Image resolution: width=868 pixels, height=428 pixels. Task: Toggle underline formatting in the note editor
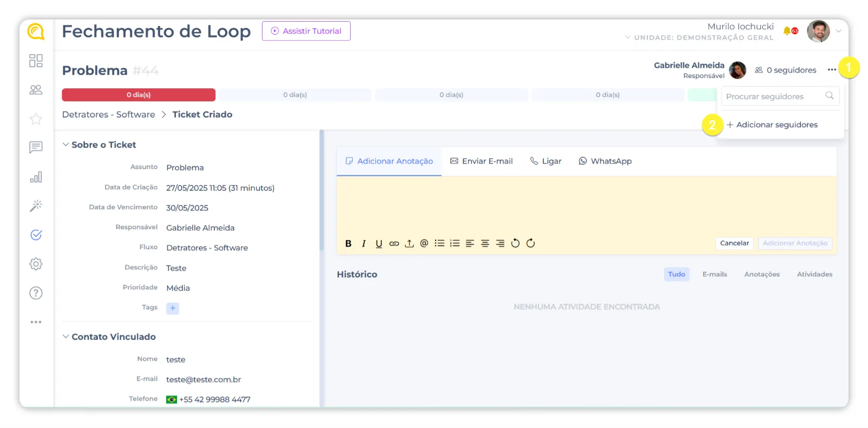379,243
